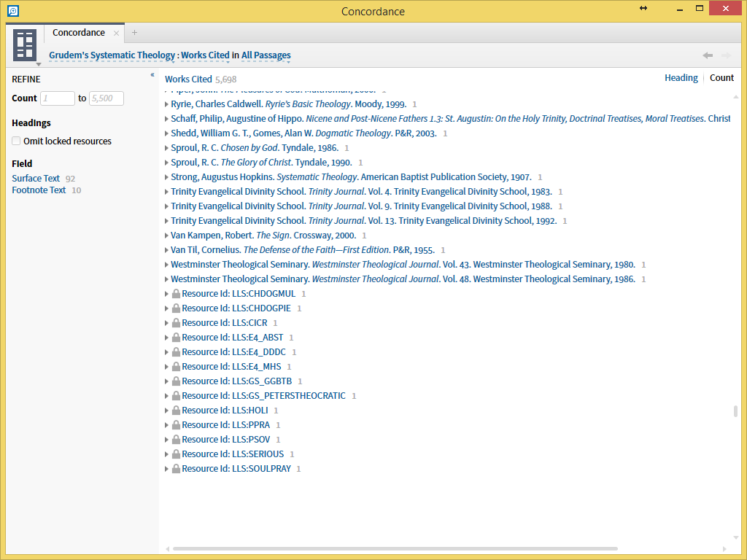Click scroll up arrow of results list

click(736, 97)
